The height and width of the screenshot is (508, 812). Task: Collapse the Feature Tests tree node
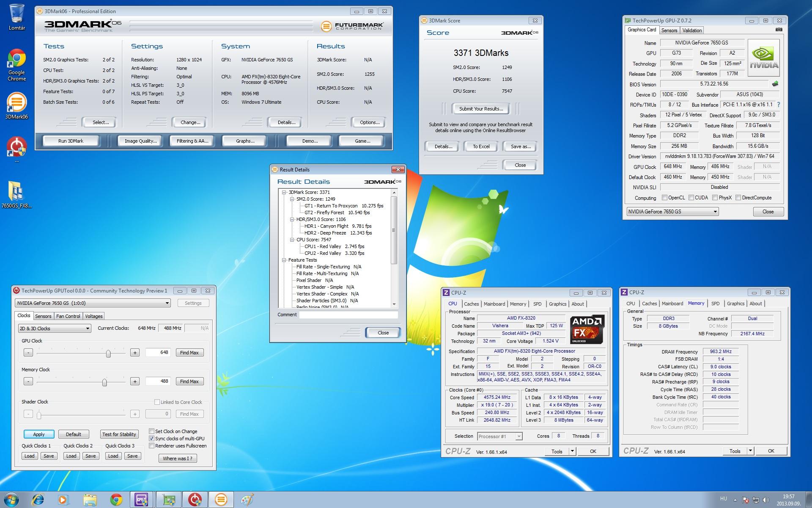coord(284,260)
